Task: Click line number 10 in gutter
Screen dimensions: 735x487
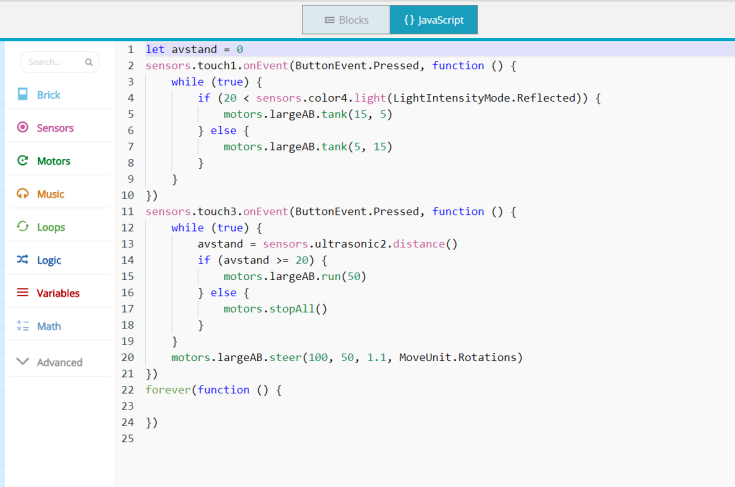Action: coord(128,195)
